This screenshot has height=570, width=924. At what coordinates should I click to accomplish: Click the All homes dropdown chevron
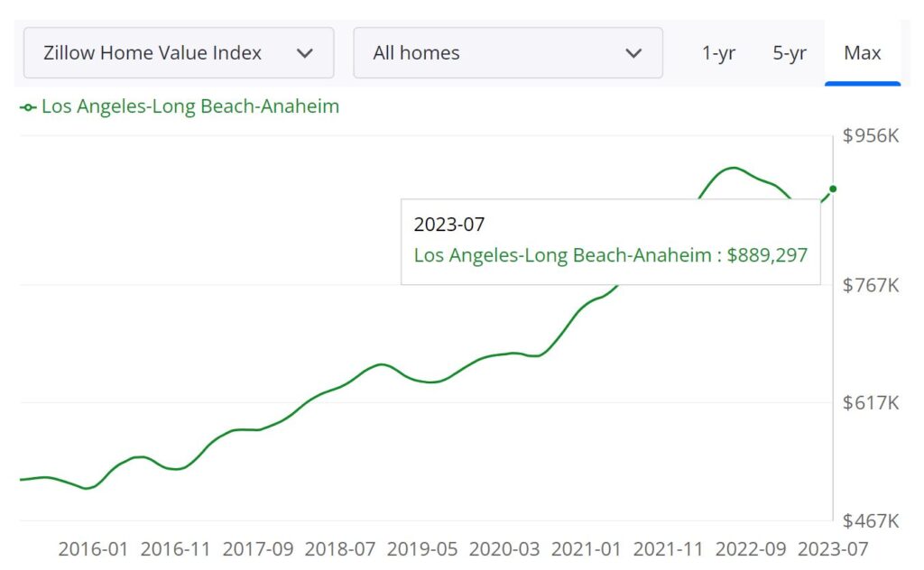633,53
